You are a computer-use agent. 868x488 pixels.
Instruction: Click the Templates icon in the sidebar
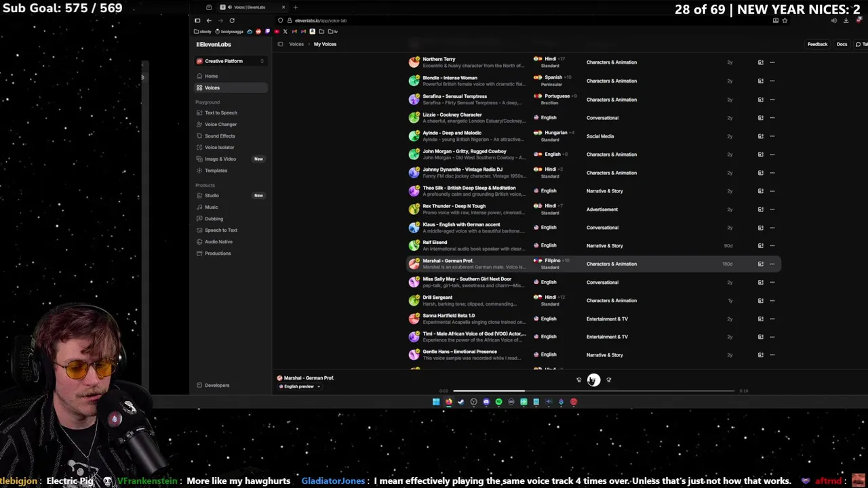click(x=199, y=170)
